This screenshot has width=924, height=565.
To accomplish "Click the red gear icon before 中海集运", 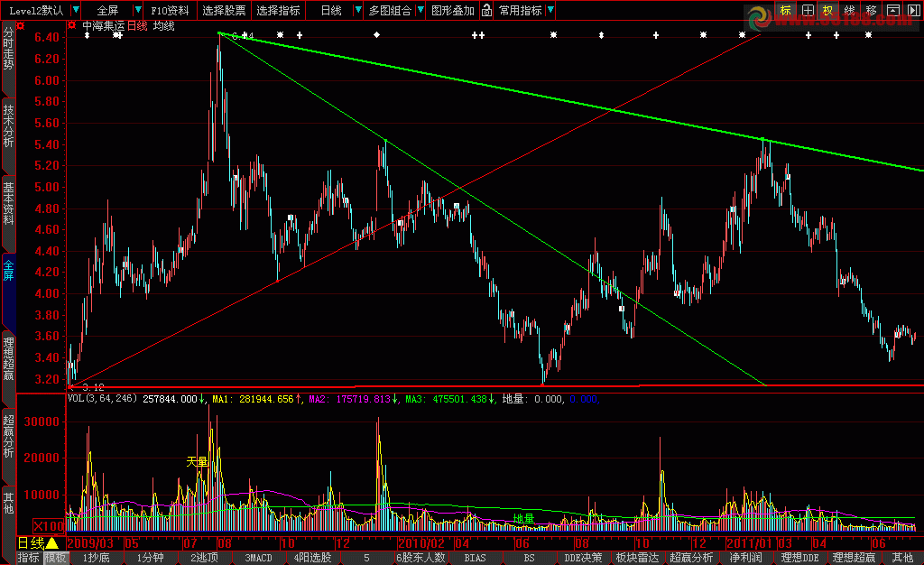I will [x=72, y=25].
